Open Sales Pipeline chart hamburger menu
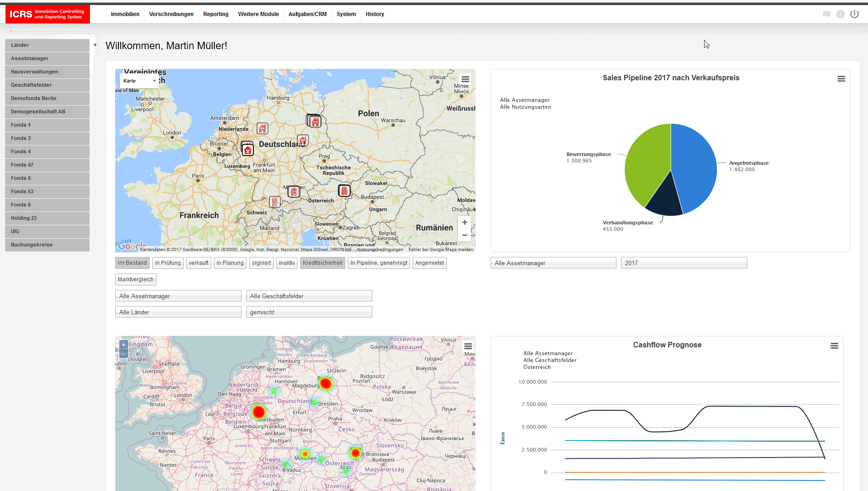The width and height of the screenshot is (868, 491). pos(841,79)
